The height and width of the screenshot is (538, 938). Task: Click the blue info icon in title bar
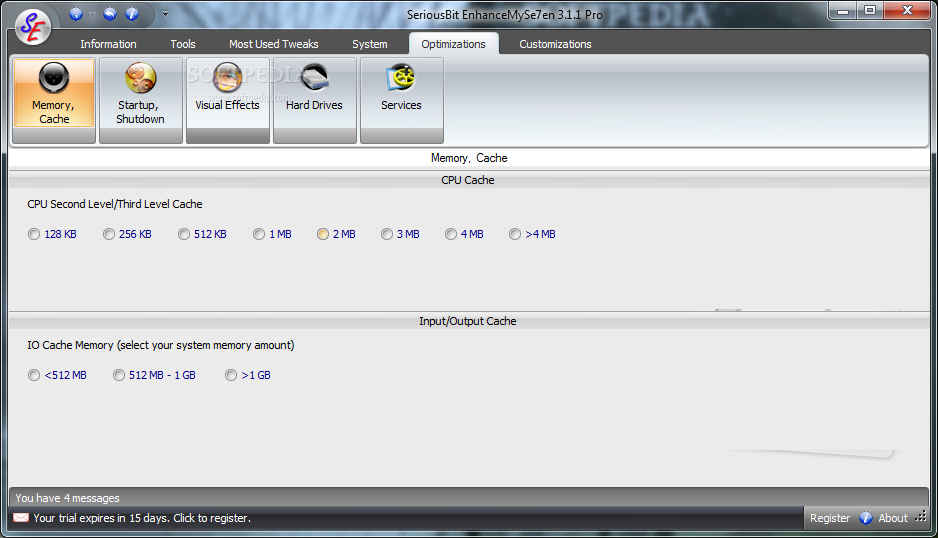tap(132, 14)
